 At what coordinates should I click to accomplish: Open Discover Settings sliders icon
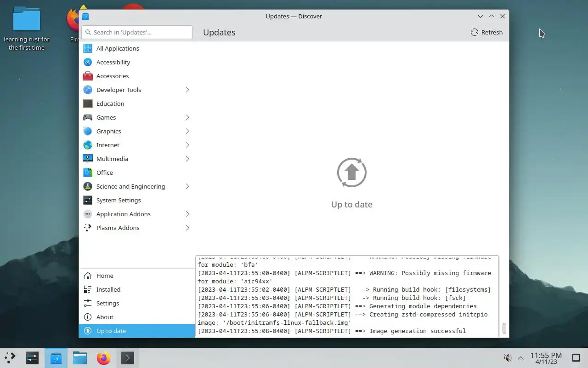click(x=87, y=303)
